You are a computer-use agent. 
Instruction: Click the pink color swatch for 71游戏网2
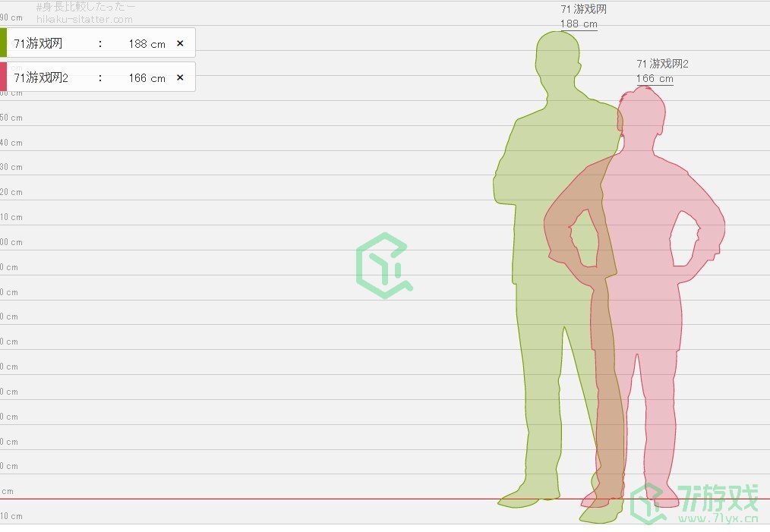click(x=3, y=77)
